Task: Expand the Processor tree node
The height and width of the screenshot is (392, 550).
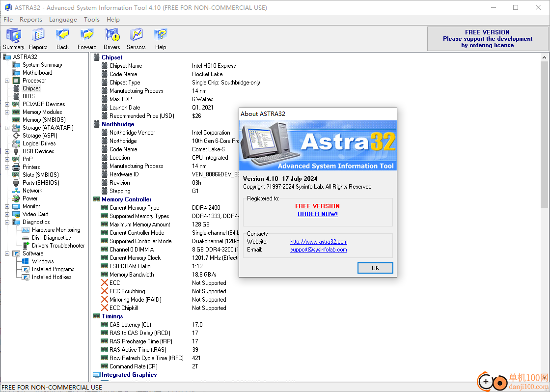Action: 7,81
